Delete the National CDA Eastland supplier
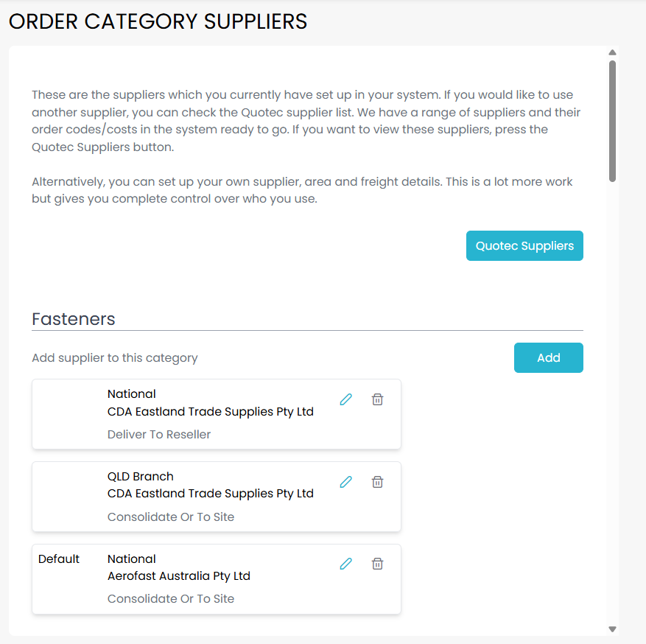 click(x=377, y=399)
